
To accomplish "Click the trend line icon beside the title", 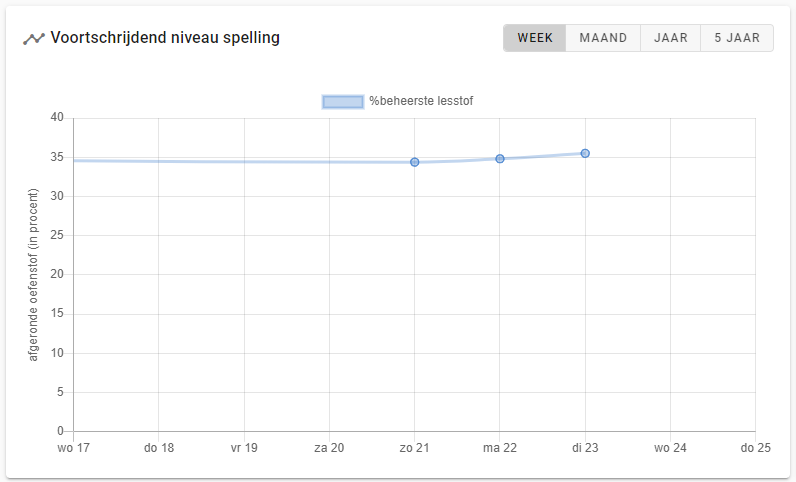I will point(34,39).
